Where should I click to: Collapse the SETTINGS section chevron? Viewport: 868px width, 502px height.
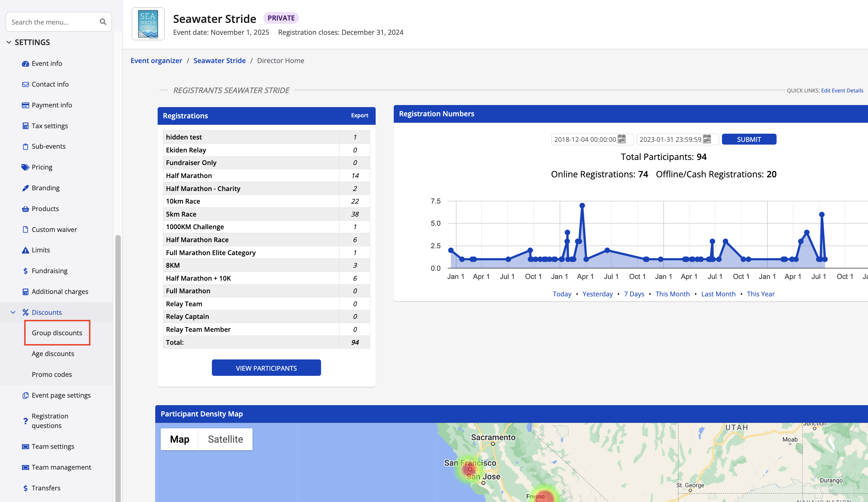[x=9, y=42]
